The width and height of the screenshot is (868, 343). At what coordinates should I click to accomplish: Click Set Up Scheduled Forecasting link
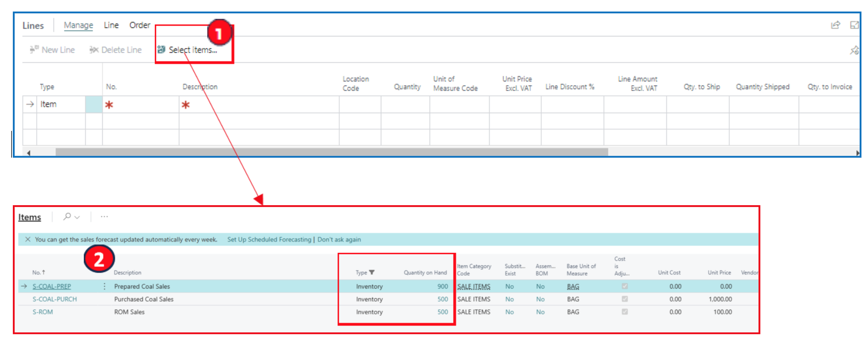(269, 239)
